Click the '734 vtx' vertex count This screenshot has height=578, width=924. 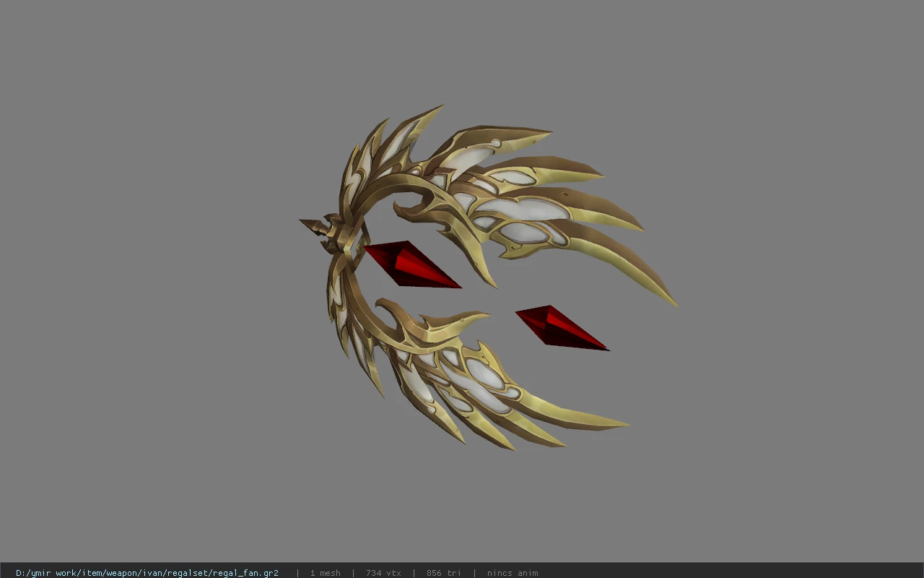[383, 573]
